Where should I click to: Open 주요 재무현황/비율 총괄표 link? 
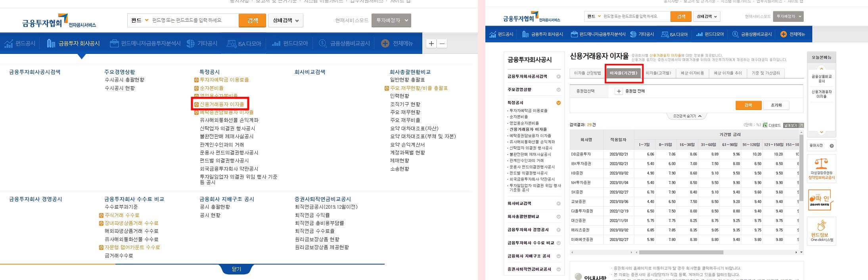point(419,88)
